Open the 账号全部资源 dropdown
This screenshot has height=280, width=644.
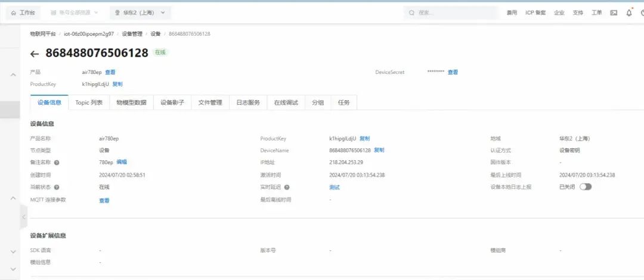point(74,13)
